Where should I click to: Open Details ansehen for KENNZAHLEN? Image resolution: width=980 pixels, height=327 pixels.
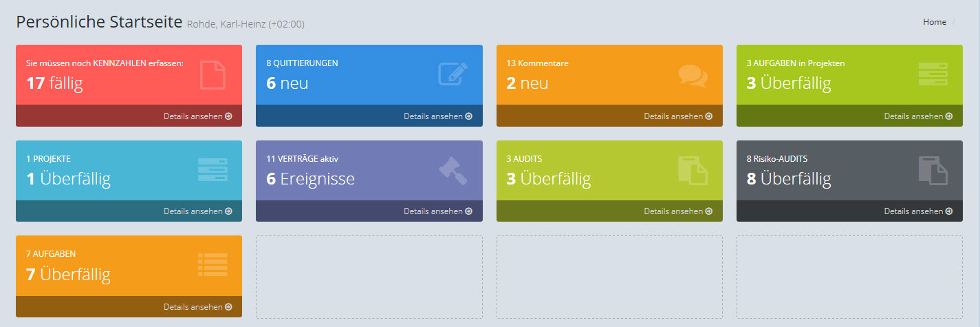197,116
